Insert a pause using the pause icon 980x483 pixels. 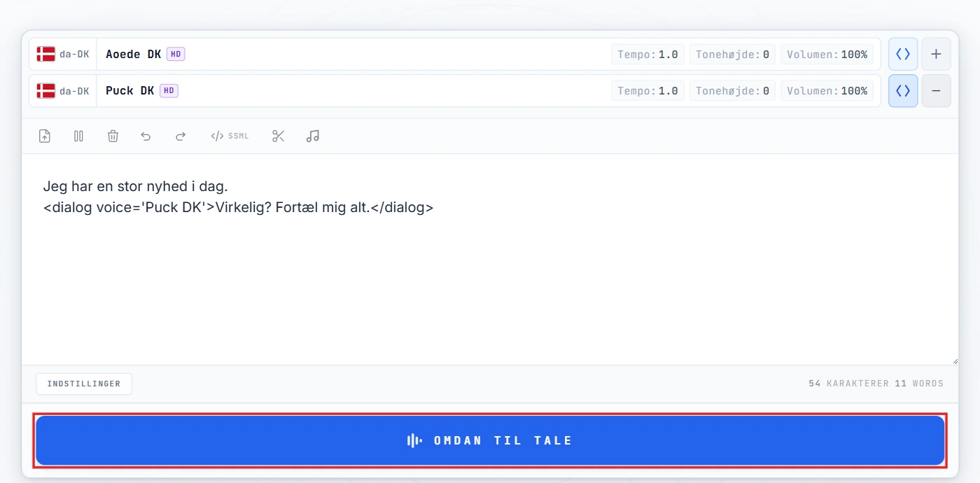(x=78, y=136)
